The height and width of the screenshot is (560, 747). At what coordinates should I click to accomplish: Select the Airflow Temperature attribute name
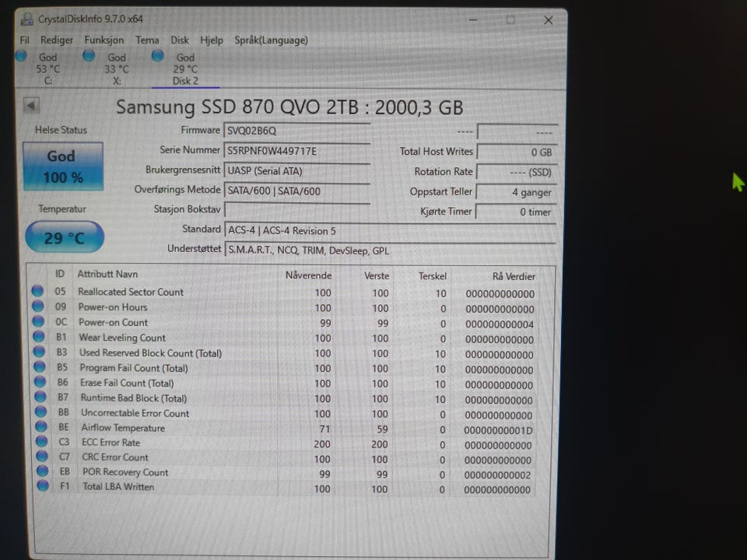[x=123, y=428]
